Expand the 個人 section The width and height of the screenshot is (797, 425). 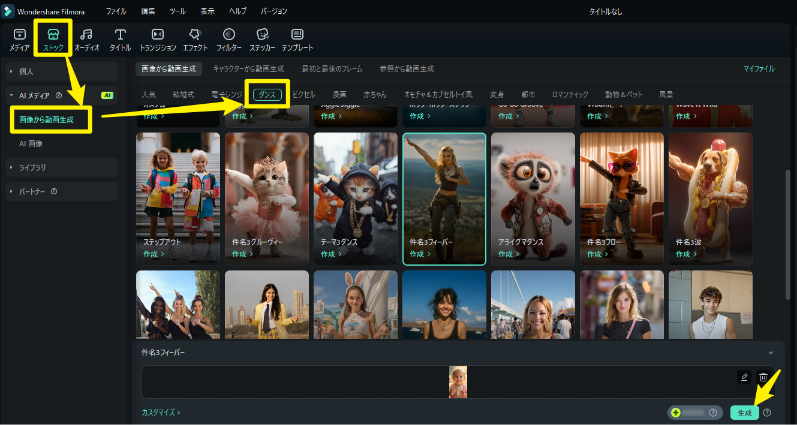(63, 72)
